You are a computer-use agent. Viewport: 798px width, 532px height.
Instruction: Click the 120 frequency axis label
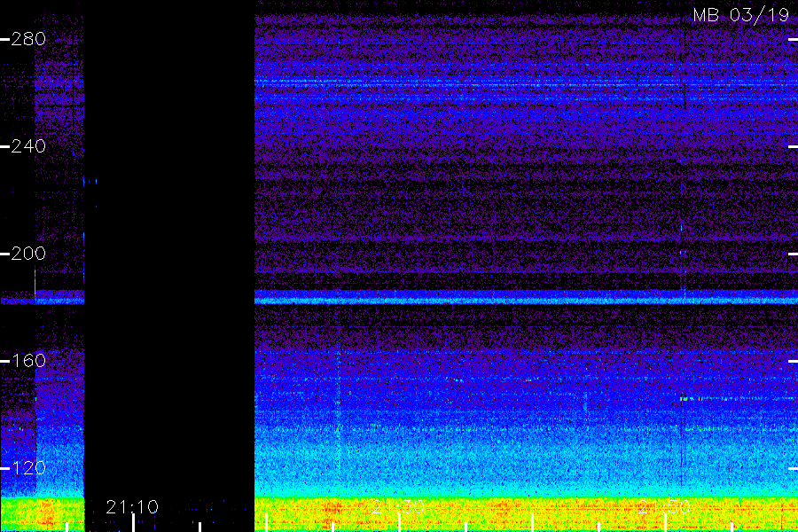pos(28,468)
